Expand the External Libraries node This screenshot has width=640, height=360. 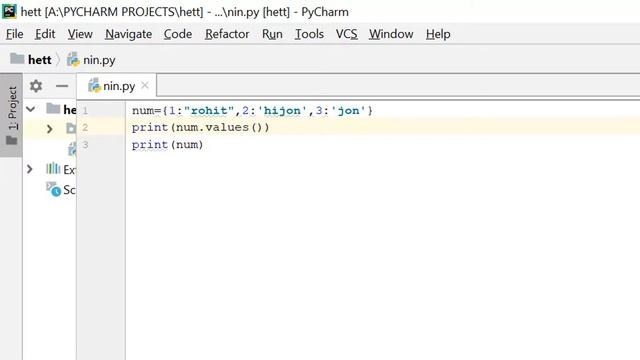click(x=30, y=169)
